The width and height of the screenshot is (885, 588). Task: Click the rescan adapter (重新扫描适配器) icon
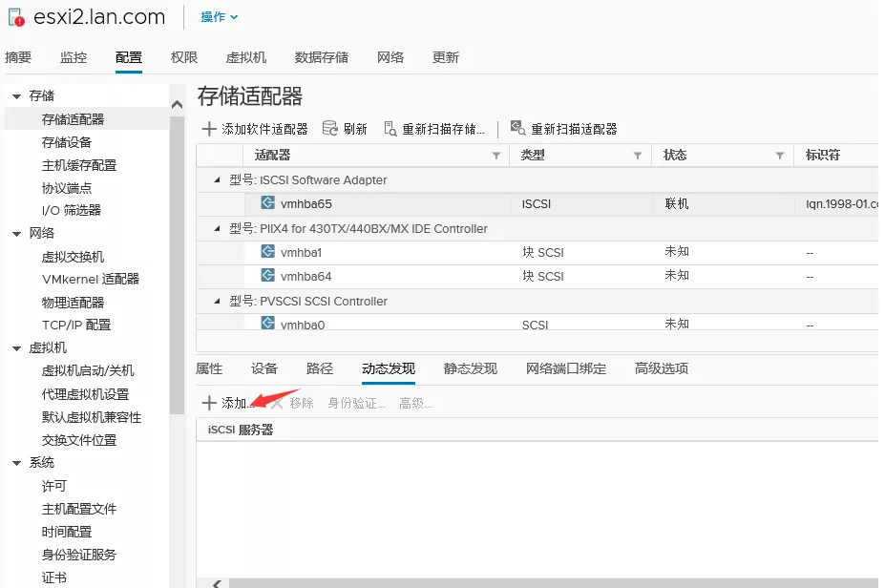click(x=517, y=129)
